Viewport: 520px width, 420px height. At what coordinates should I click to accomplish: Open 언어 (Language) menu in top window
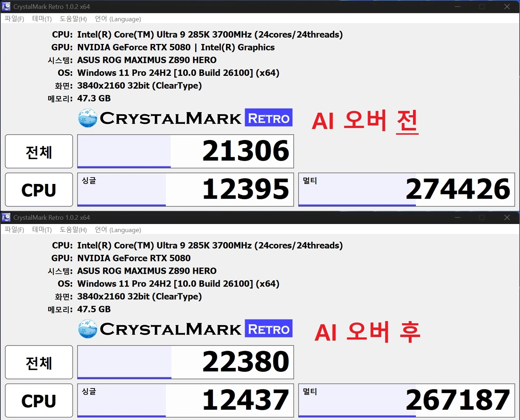[x=118, y=19]
